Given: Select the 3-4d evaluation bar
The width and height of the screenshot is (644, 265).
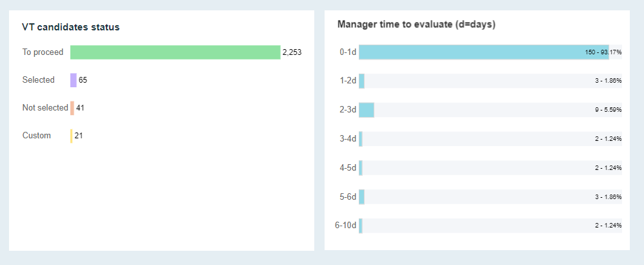Looking at the screenshot, I should (x=361, y=139).
